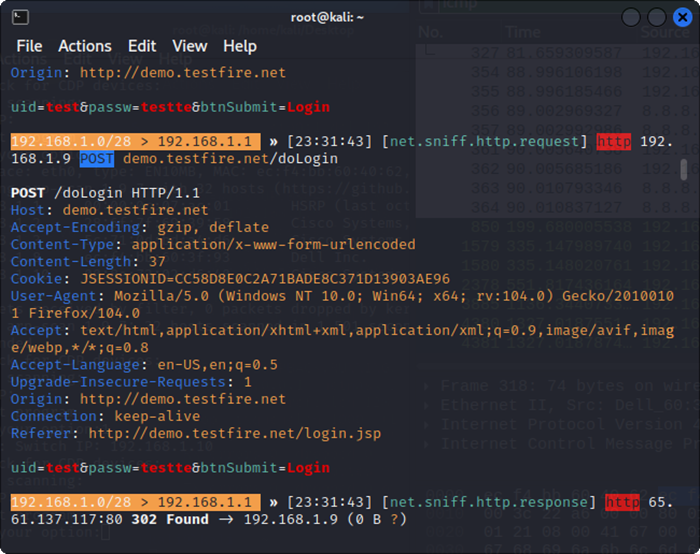This screenshot has width=700, height=554.
Task: Click the 302 Found status text
Action: tap(170, 520)
